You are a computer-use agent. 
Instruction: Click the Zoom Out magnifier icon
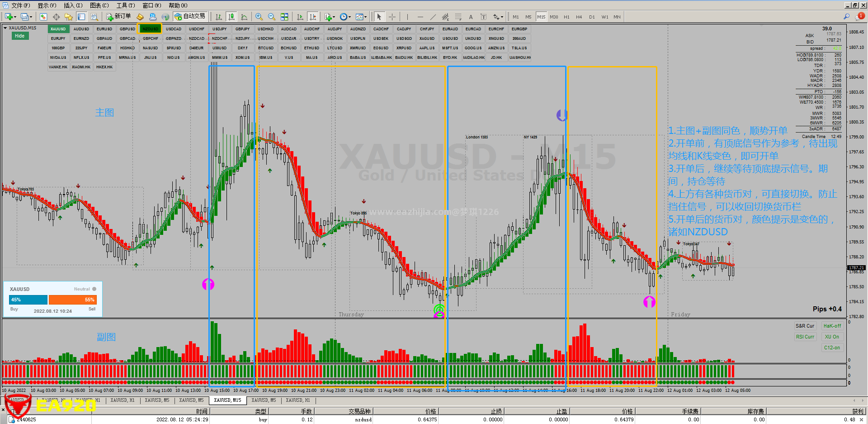[272, 17]
